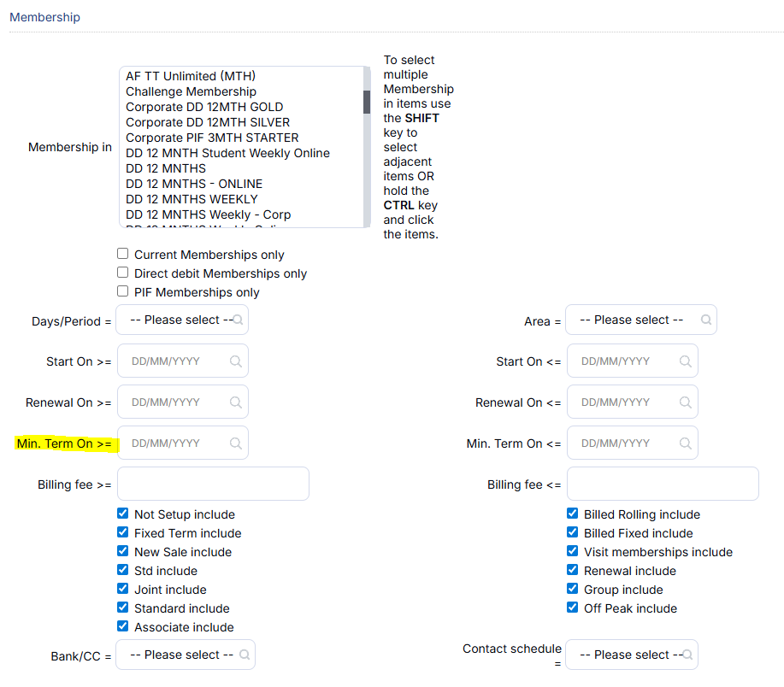Viewport: 784px width, 687px height.
Task: Toggle Group include checkbox
Action: [x=573, y=589]
